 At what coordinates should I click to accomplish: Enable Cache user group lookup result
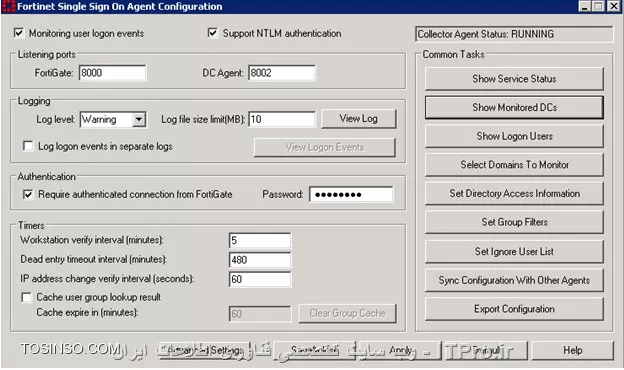pos(26,297)
